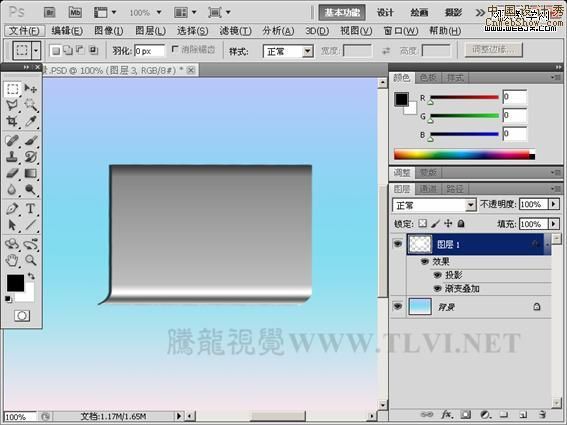
Task: Toggle the 投影 effect visibility
Action: tap(438, 275)
